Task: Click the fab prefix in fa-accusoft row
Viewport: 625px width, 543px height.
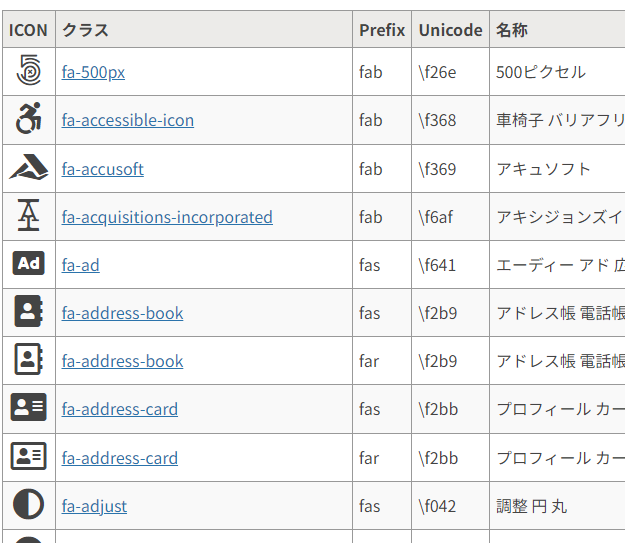Action: (382, 169)
